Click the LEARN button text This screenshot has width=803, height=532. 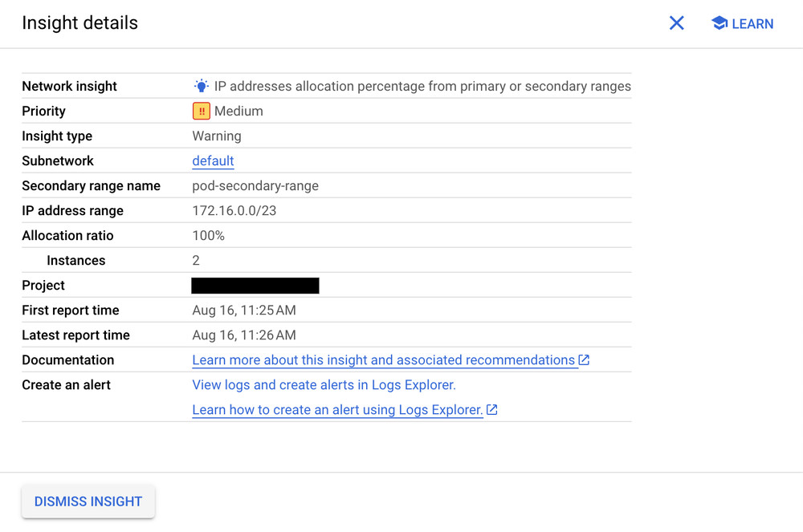[752, 24]
